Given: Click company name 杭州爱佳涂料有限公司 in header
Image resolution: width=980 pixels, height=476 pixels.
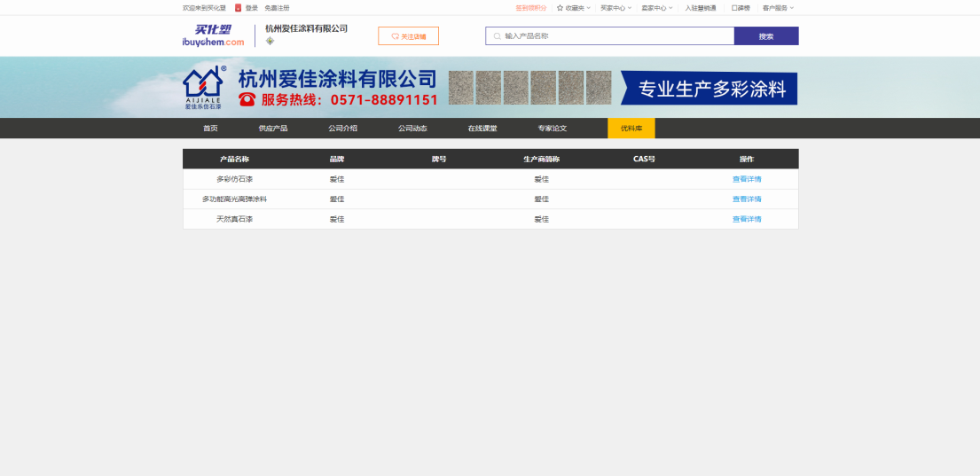Looking at the screenshot, I should point(306,28).
